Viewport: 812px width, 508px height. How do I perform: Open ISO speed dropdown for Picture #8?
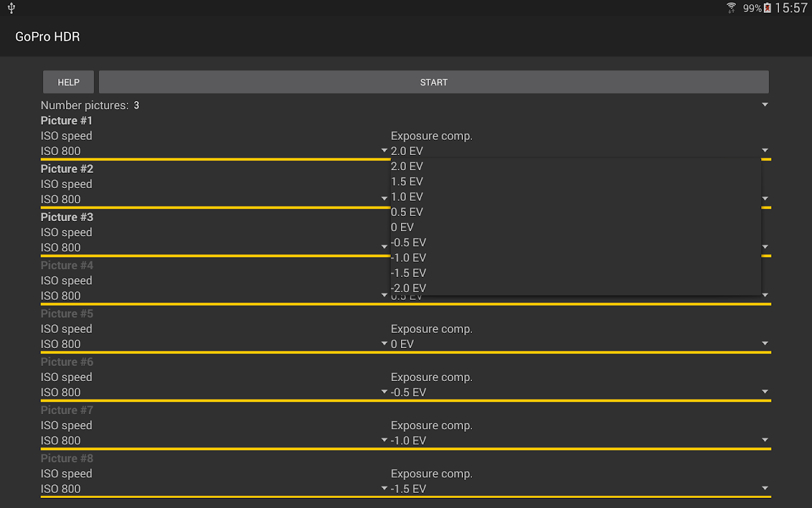point(214,489)
